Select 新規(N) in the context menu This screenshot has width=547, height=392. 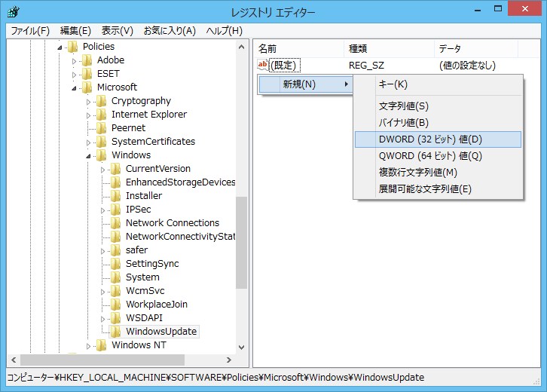point(306,84)
